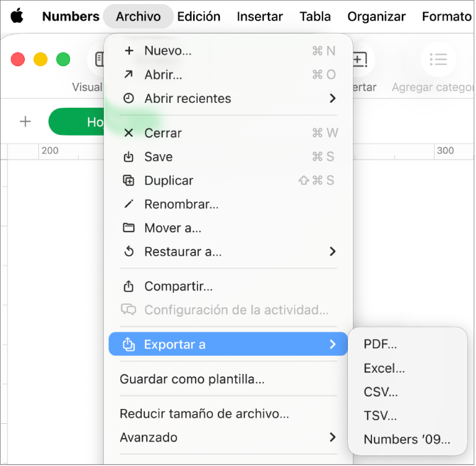Choose CSV… export option
Image resolution: width=476 pixels, height=466 pixels.
pyautogui.click(x=407, y=392)
